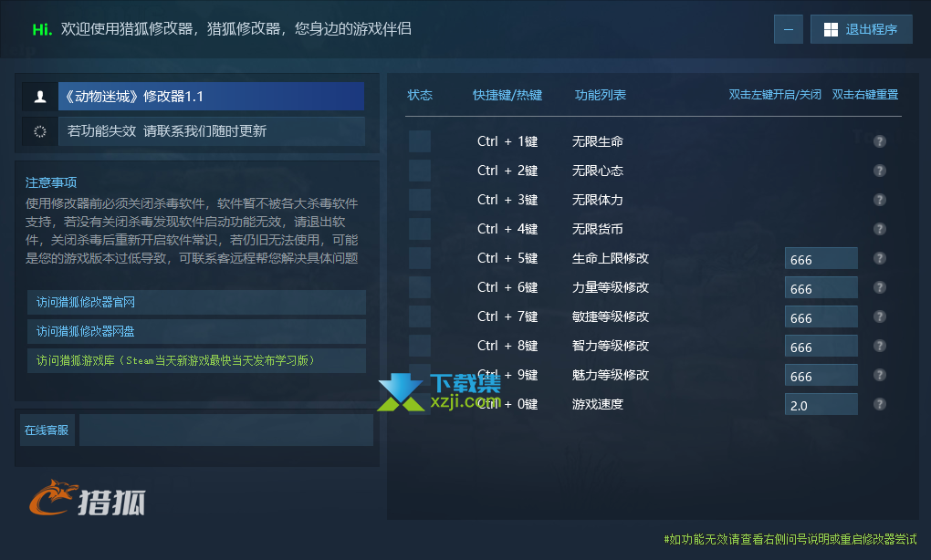
Task: Minimize the trainer window
Action: [789, 29]
